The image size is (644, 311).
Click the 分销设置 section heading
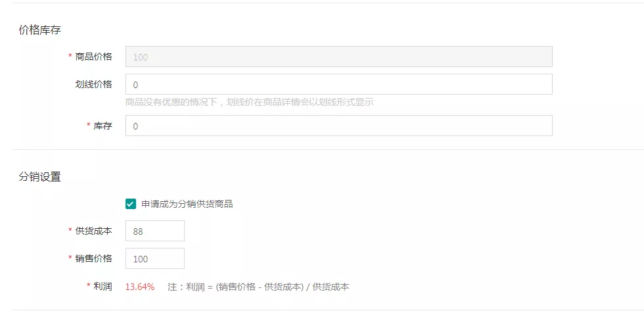[40, 176]
